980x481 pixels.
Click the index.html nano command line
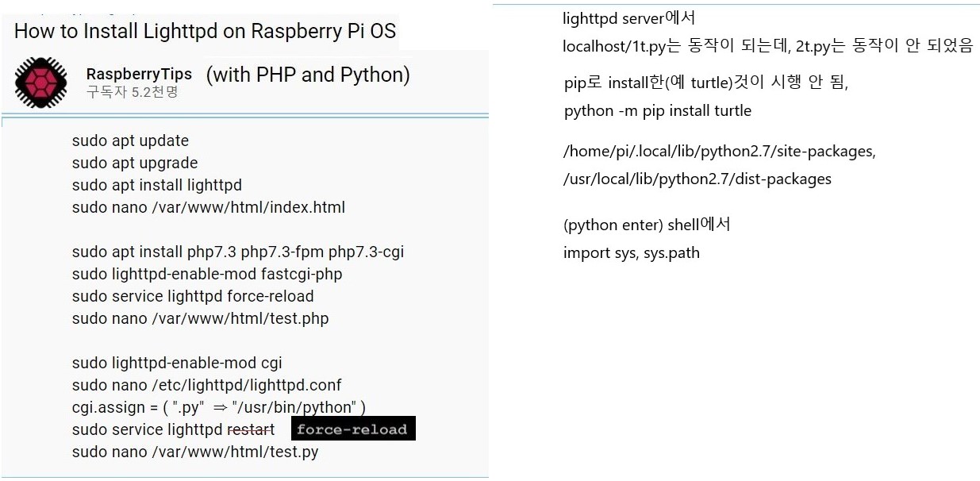point(208,207)
